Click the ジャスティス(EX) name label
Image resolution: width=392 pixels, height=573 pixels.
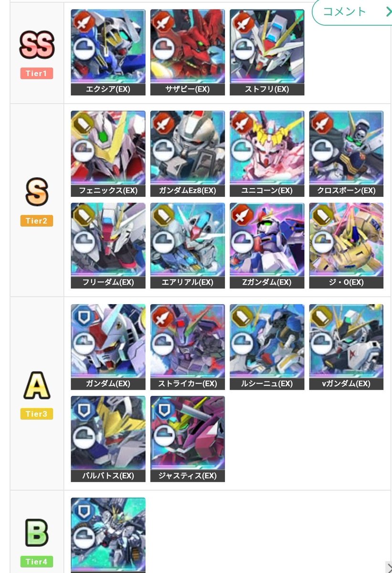pos(187,476)
